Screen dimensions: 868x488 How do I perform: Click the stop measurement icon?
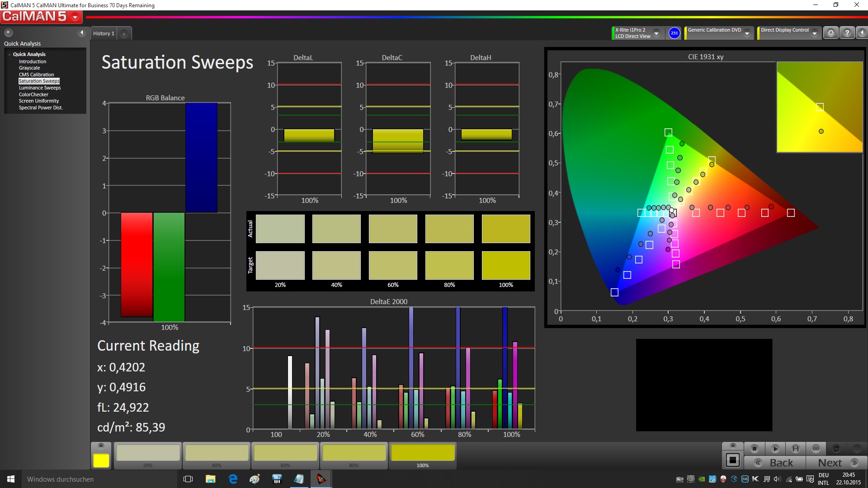coord(754,449)
